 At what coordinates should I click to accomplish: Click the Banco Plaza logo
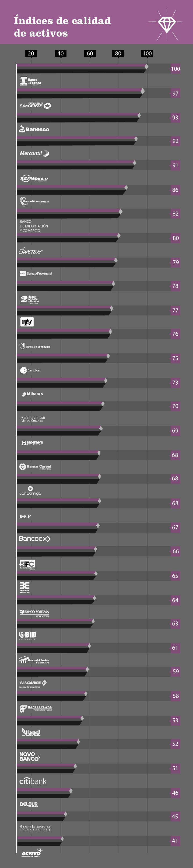36,709
